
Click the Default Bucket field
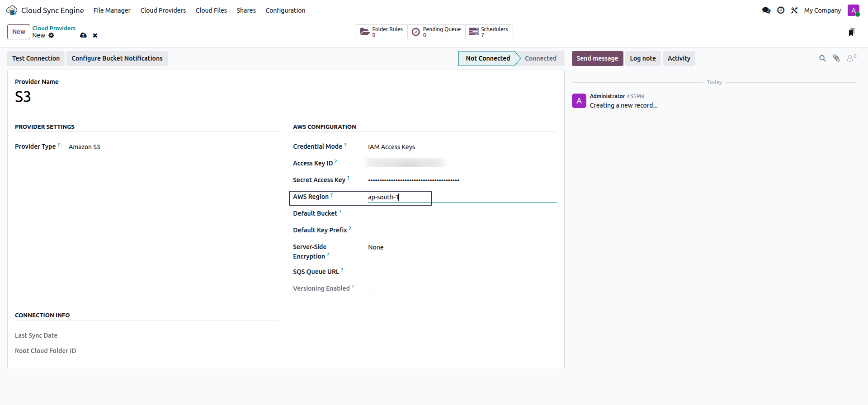pos(462,213)
